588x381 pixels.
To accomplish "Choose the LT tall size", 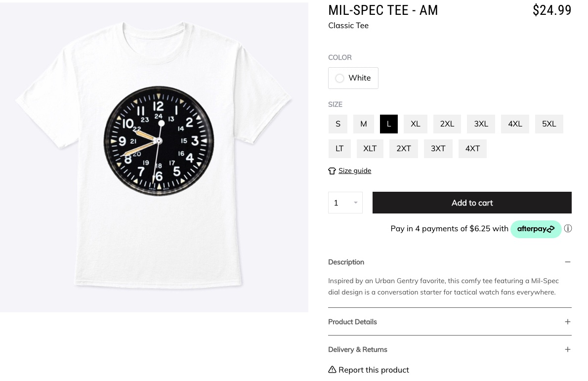I will pyautogui.click(x=339, y=149).
